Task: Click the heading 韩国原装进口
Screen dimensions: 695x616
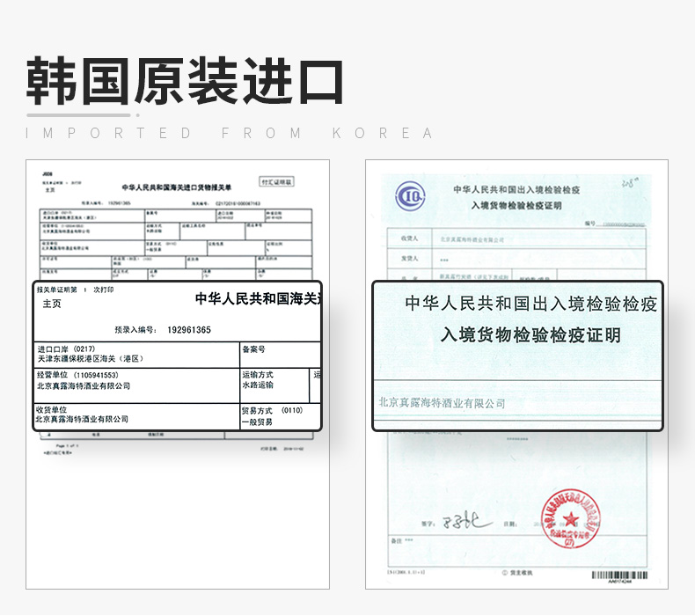Action: [x=185, y=81]
